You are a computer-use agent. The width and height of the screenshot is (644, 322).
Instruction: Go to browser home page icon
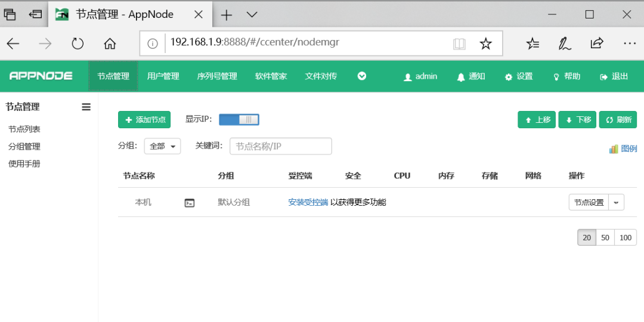pos(110,44)
